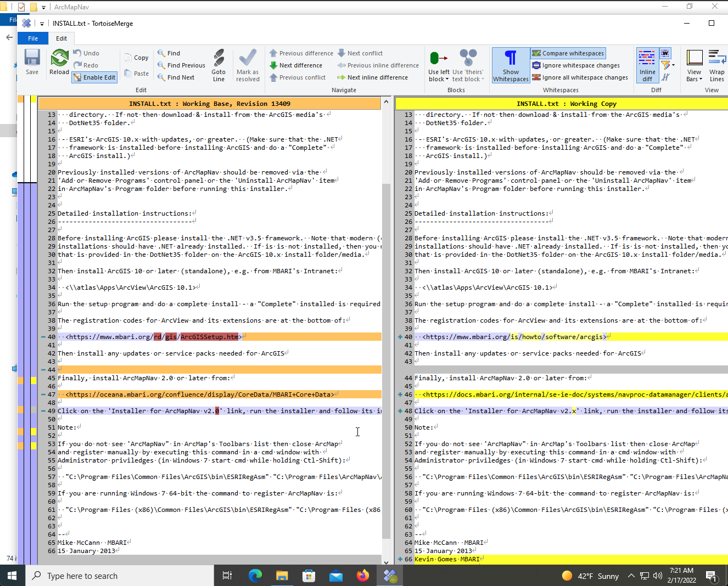Go to Previous difference
This screenshot has height=586, width=728.
point(301,53)
